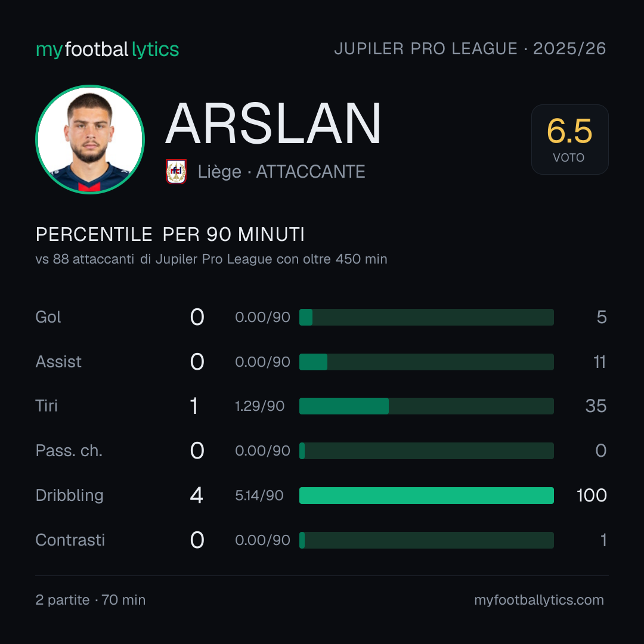This screenshot has width=644, height=644.
Task: Select the Dribbling percentile bar
Action: [x=426, y=496]
